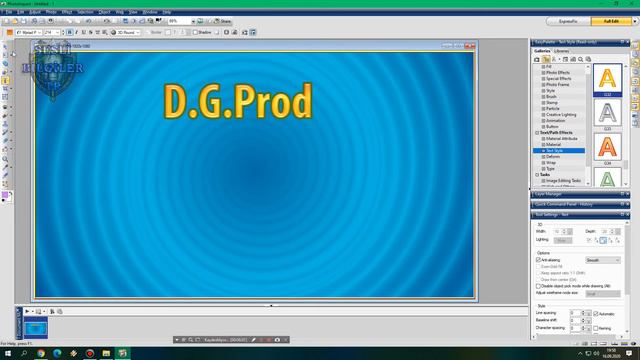Choose the orange letter A text style thumbnail

pos(607,147)
